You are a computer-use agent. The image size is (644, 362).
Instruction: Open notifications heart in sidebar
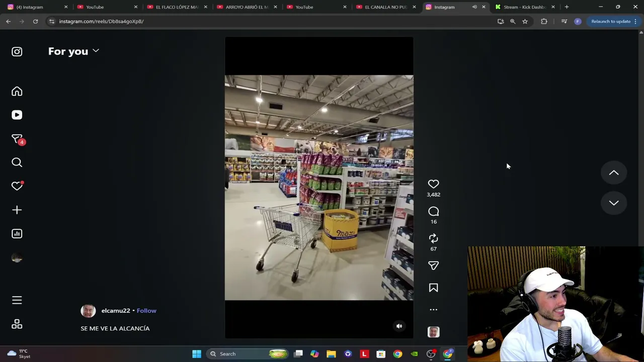(17, 186)
